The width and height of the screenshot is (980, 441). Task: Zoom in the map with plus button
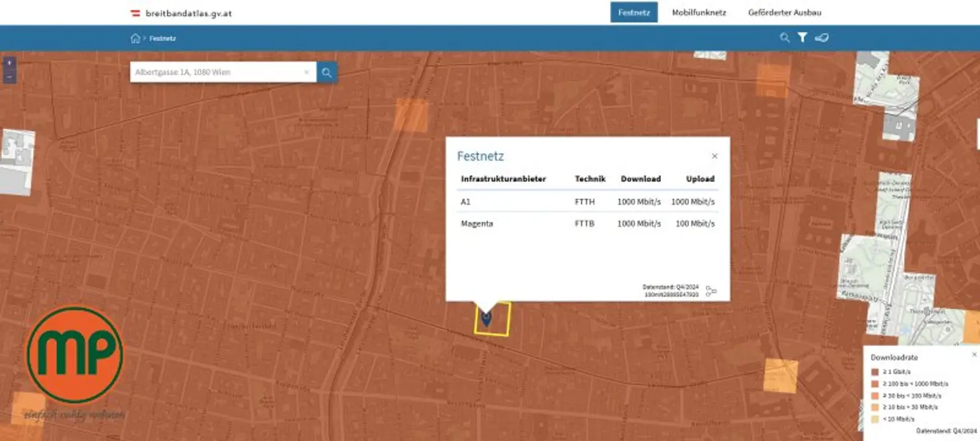(x=10, y=64)
